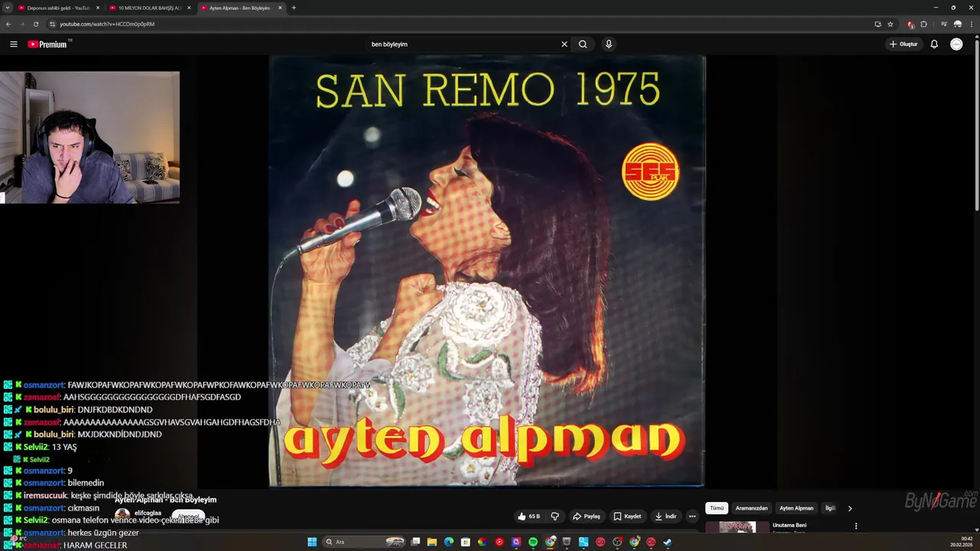Click the taskbar Ara search box

[364, 542]
